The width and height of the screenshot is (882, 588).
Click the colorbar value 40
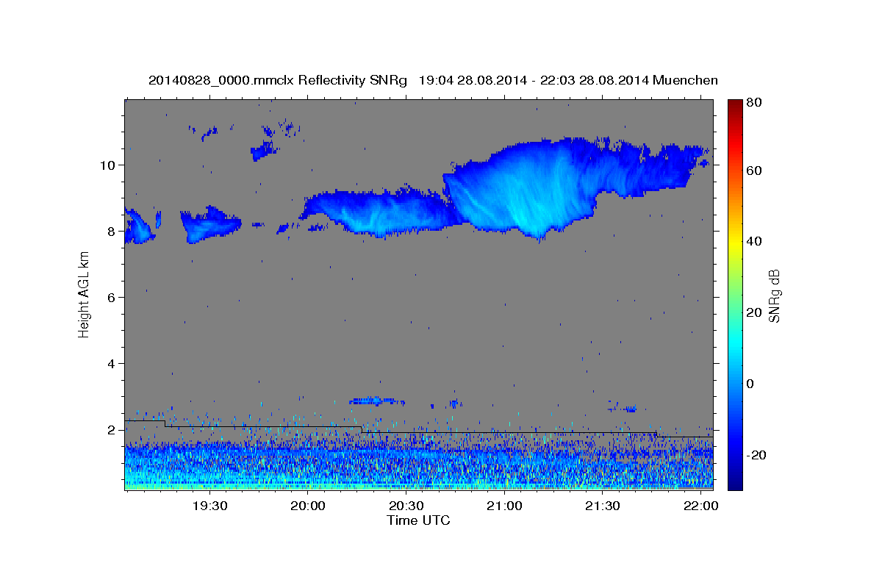(x=754, y=241)
